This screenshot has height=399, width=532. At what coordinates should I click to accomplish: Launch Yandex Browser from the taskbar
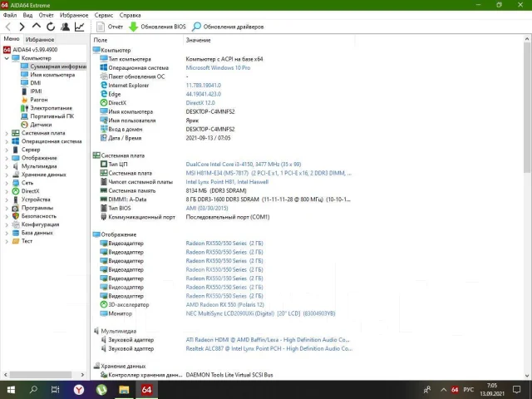click(x=79, y=390)
